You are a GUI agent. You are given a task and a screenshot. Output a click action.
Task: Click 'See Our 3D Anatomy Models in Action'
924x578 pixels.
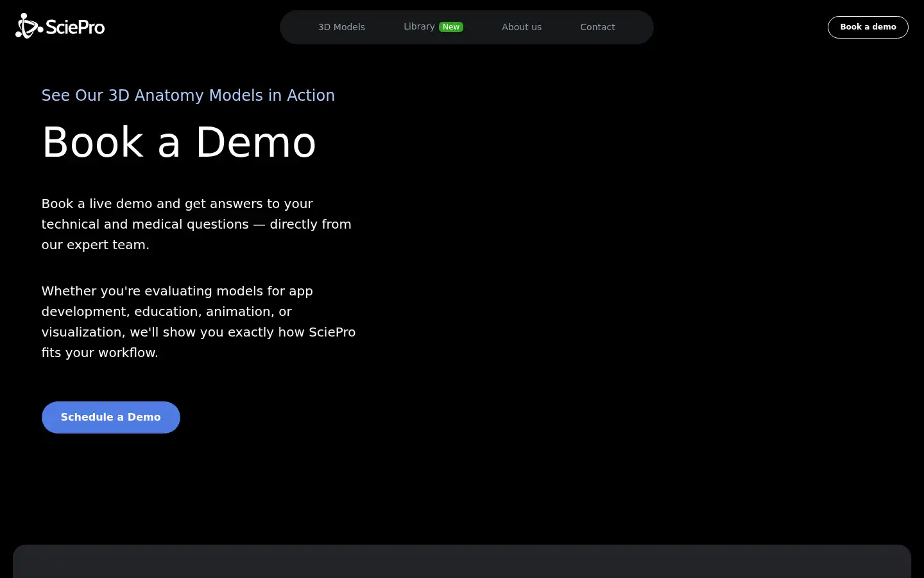188,95
